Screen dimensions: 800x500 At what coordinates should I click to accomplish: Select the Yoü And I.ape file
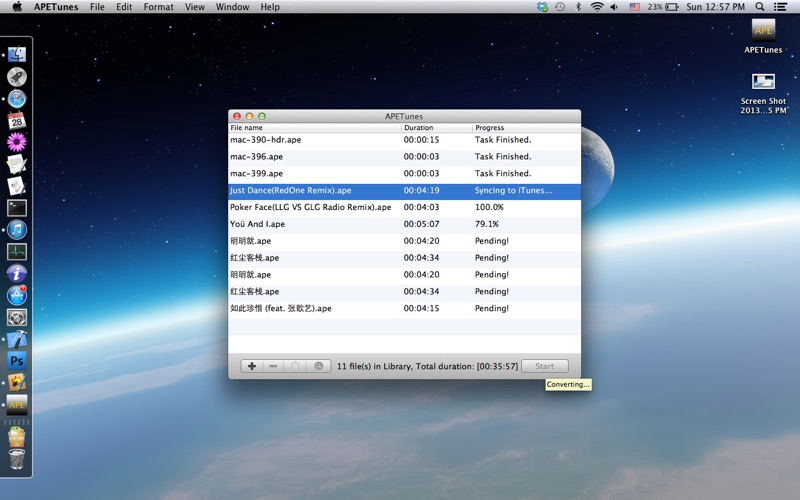click(x=404, y=224)
